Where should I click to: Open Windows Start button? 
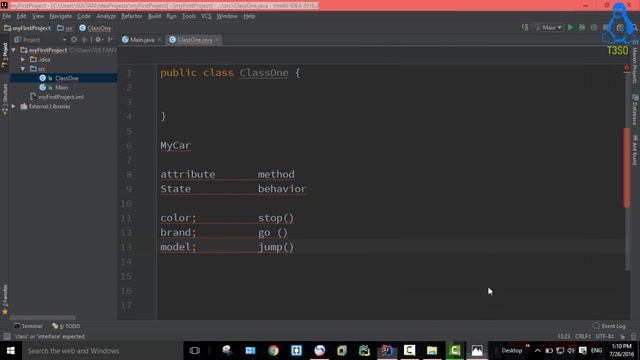point(11,351)
